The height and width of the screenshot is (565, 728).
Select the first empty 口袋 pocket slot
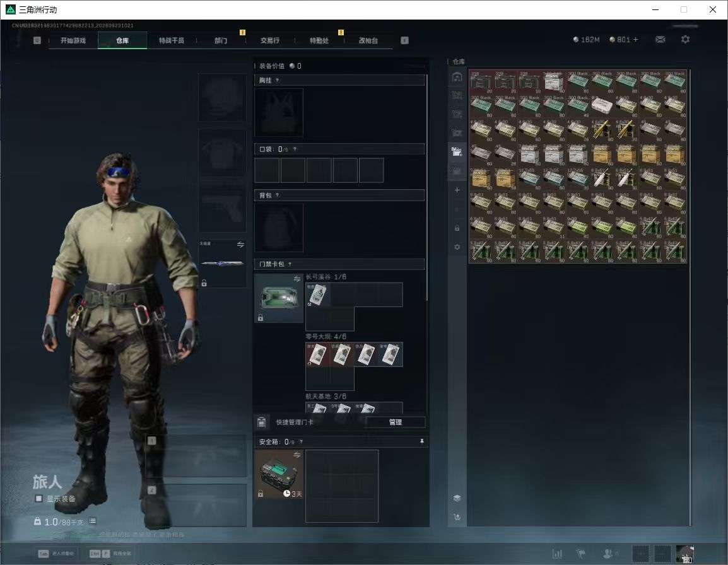click(267, 170)
